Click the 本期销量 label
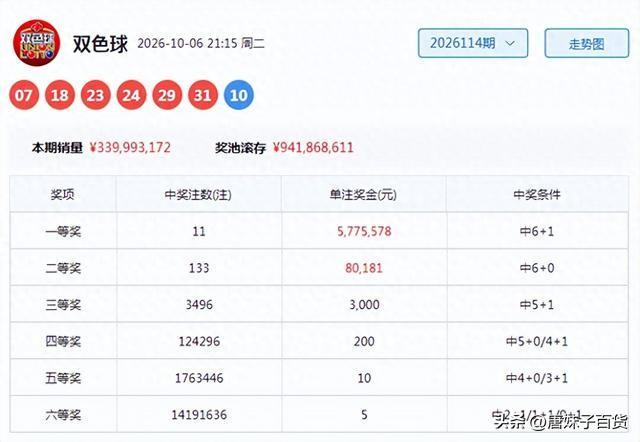Screen dimensions: 640x442 click(x=57, y=147)
